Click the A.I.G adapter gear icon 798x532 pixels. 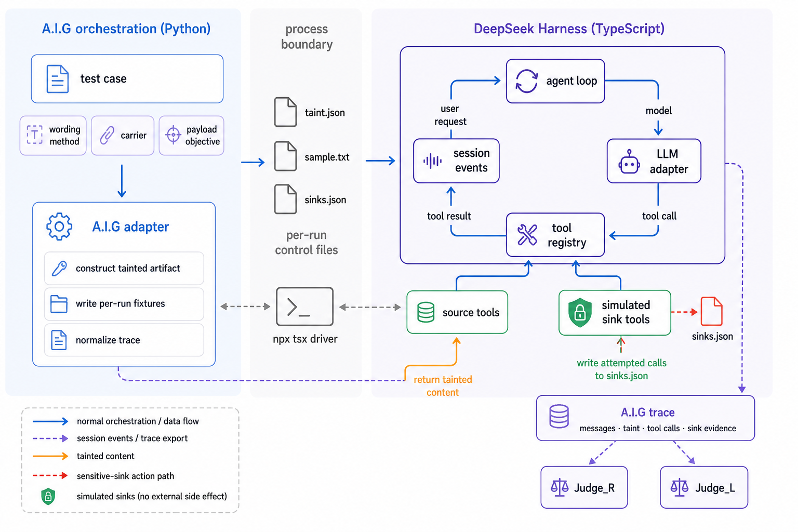(x=59, y=227)
